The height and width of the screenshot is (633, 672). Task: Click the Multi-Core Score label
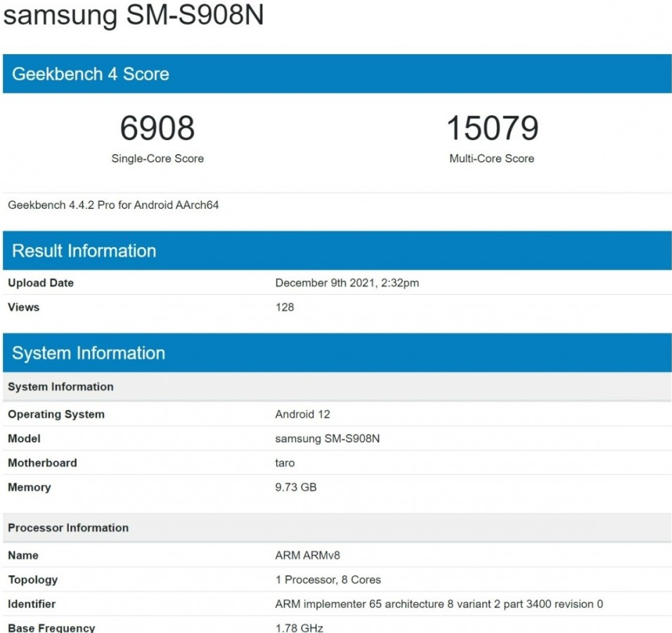coord(491,159)
